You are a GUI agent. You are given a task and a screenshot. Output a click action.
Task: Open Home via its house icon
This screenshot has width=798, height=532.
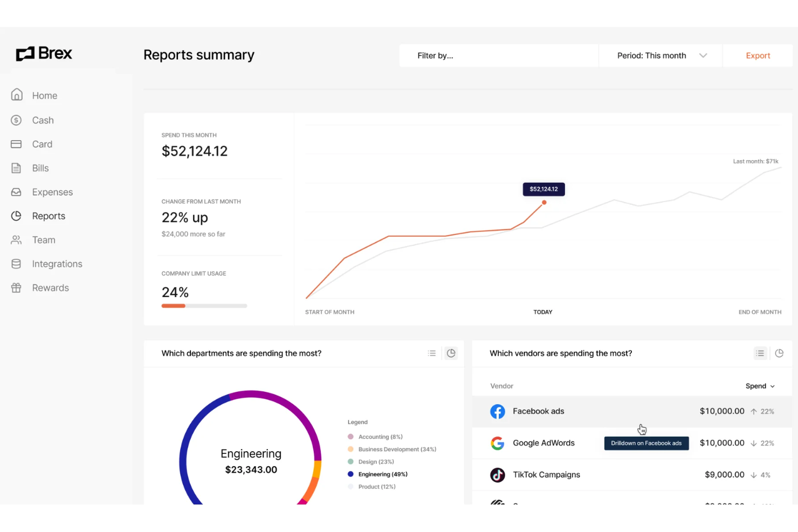coord(17,95)
